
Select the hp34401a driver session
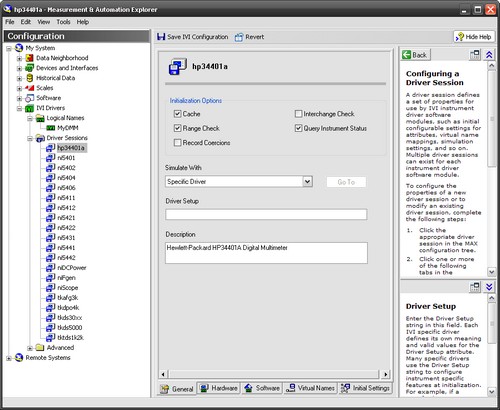71,148
